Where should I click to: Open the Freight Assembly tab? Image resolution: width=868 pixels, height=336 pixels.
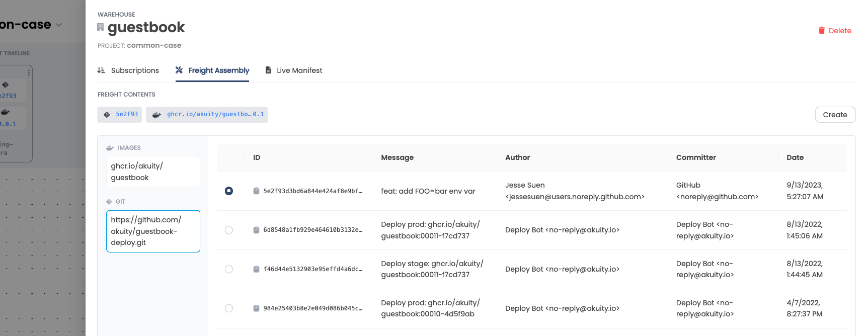[212, 70]
